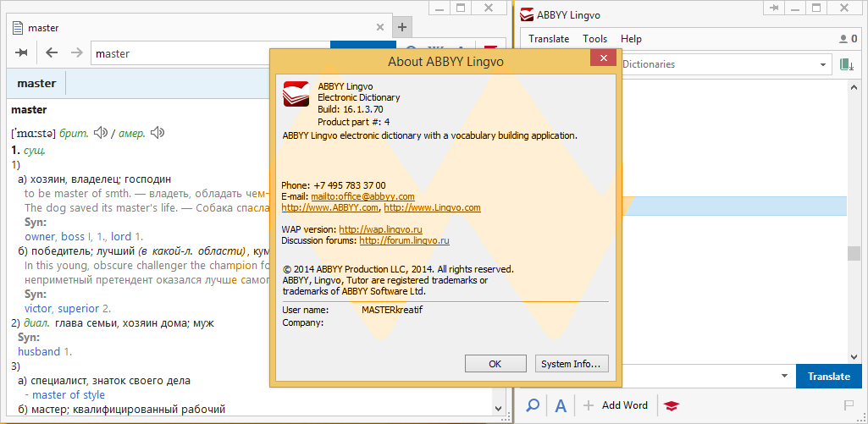Click OK in the About dialog
The image size is (868, 424).
coord(495,364)
